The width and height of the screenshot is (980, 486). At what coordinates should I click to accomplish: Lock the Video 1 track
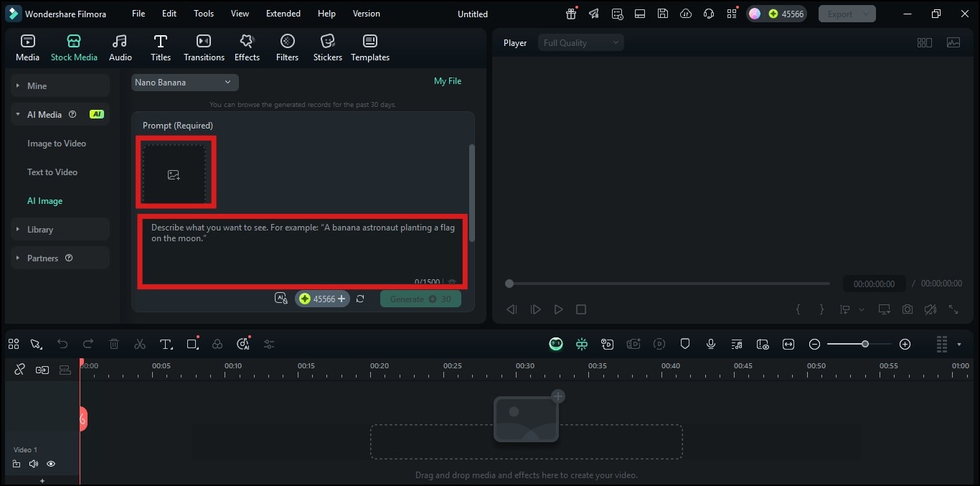[17, 464]
